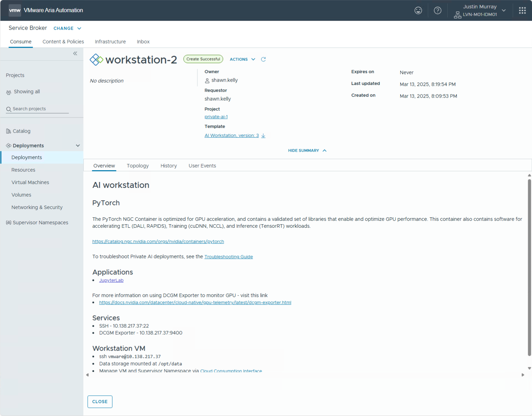532x416 pixels.
Task: Collapse the left sidebar using double-chevron icon
Action: coord(75,53)
